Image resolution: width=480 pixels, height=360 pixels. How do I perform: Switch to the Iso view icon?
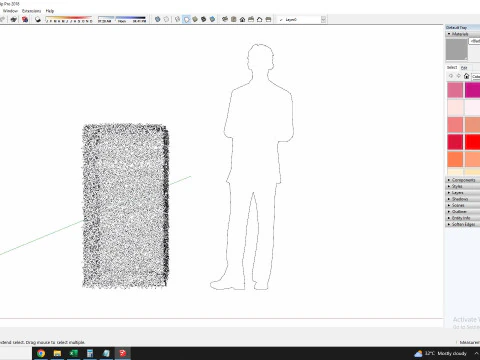[x=225, y=19]
